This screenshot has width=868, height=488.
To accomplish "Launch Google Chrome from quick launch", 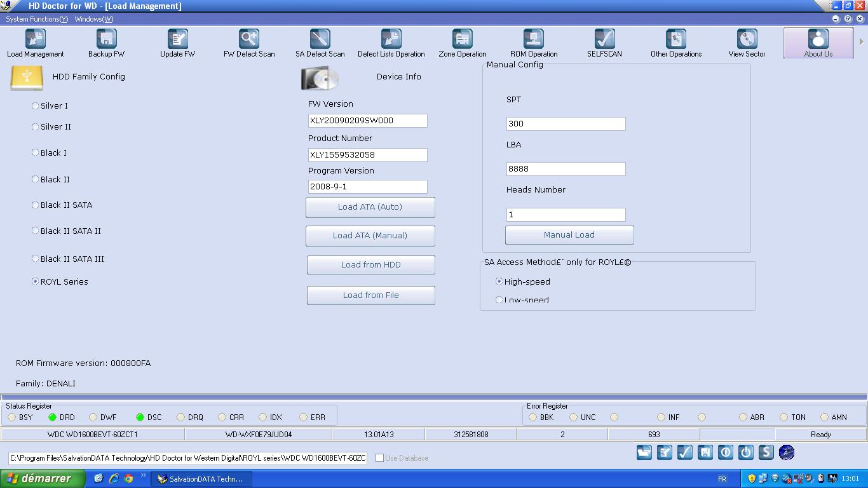I will (x=128, y=478).
